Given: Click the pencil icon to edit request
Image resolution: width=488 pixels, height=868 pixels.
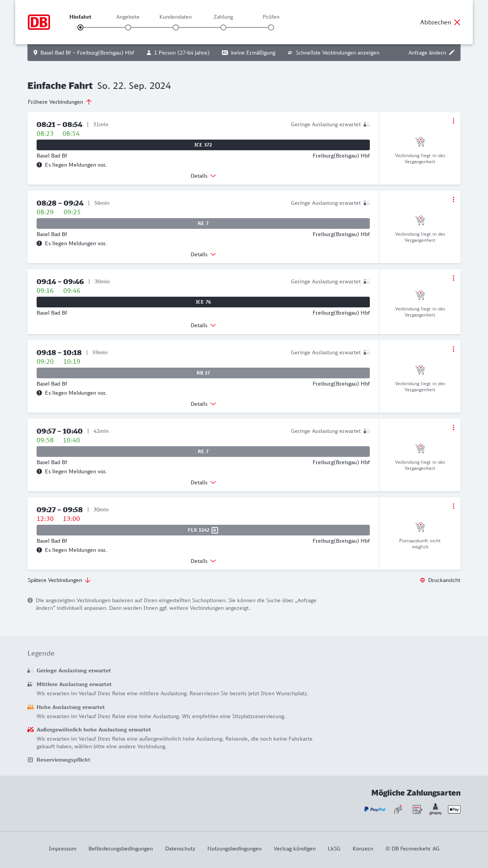Looking at the screenshot, I should [x=452, y=53].
